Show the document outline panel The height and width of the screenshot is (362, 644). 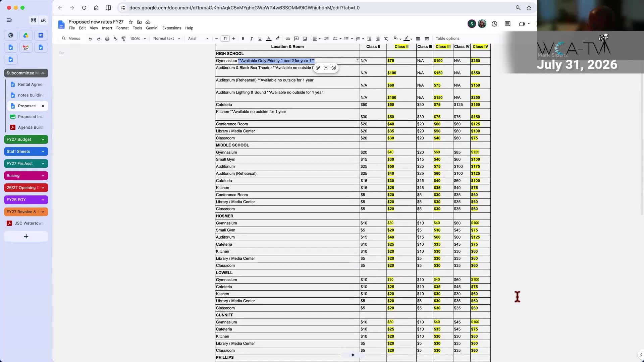coord(62,53)
